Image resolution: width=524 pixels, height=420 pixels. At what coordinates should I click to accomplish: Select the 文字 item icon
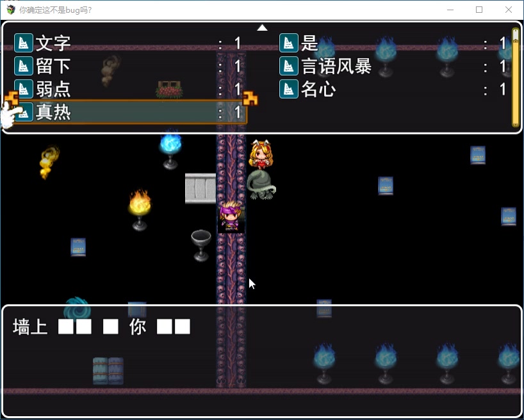pyautogui.click(x=24, y=43)
